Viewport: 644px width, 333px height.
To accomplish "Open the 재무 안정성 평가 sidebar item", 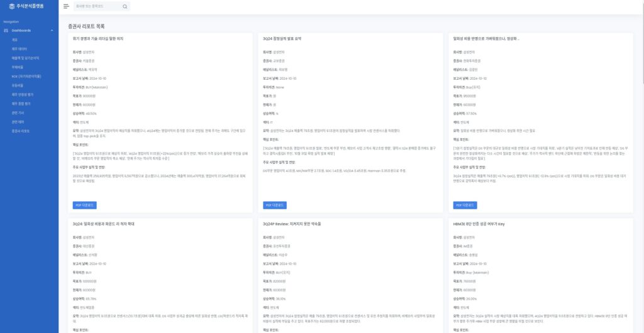I will pyautogui.click(x=23, y=94).
